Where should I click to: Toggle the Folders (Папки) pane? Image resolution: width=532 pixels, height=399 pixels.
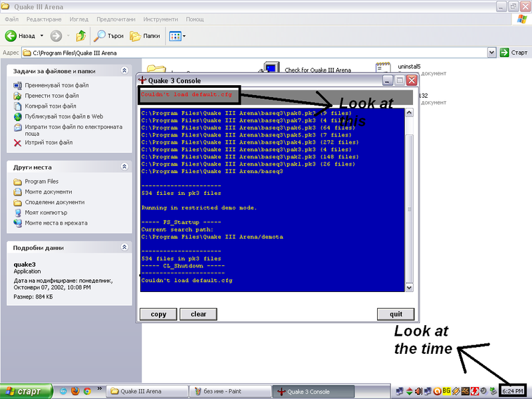click(x=145, y=36)
